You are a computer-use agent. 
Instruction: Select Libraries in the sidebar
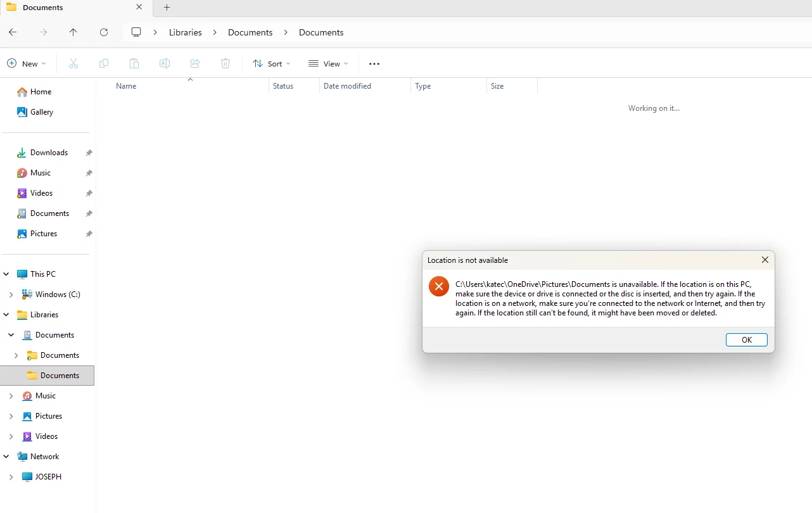click(x=44, y=315)
